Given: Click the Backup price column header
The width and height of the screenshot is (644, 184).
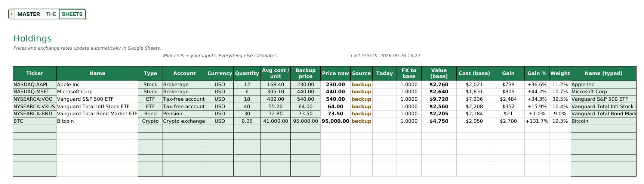Looking at the screenshot, I should [x=305, y=74].
